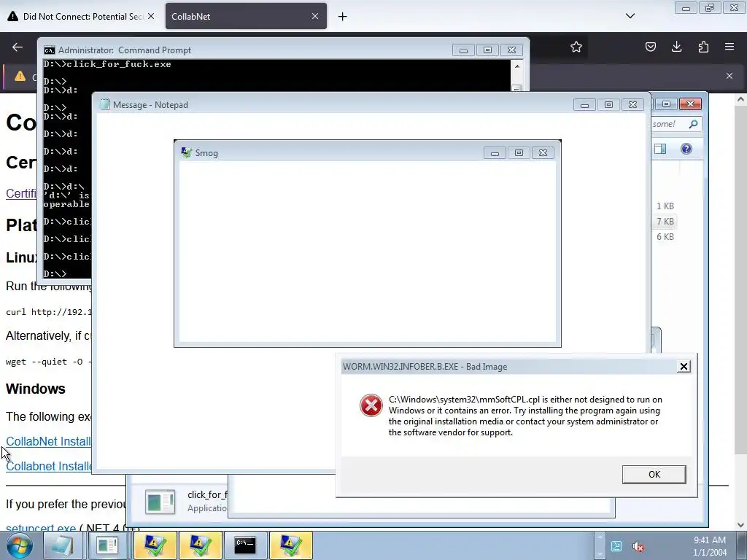Toggle the Explorer preview pane icon
Screen dimensions: 747x560
coord(660,149)
